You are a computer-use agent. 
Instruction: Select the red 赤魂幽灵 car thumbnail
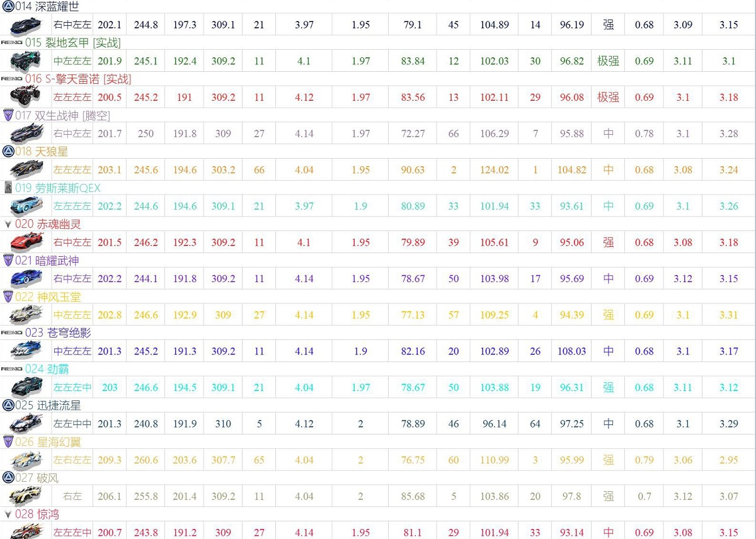pyautogui.click(x=25, y=242)
